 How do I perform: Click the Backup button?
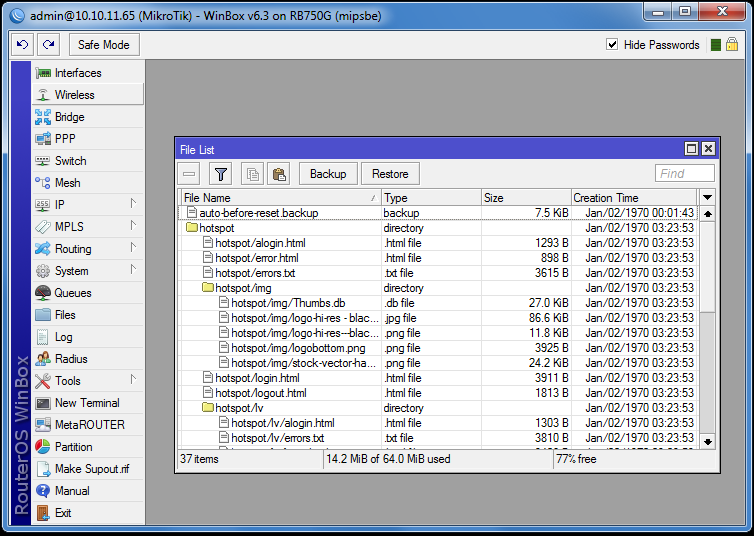pos(328,174)
